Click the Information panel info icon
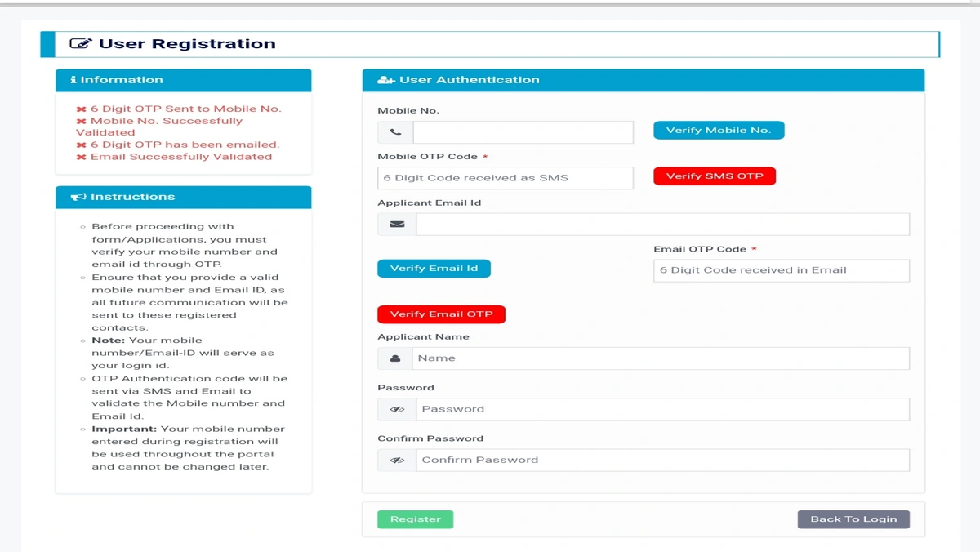Viewport: 980px width, 552px height. tap(73, 80)
